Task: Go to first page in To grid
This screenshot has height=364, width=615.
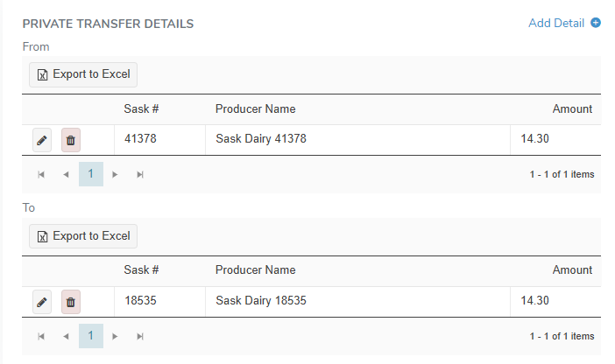Action: 41,336
